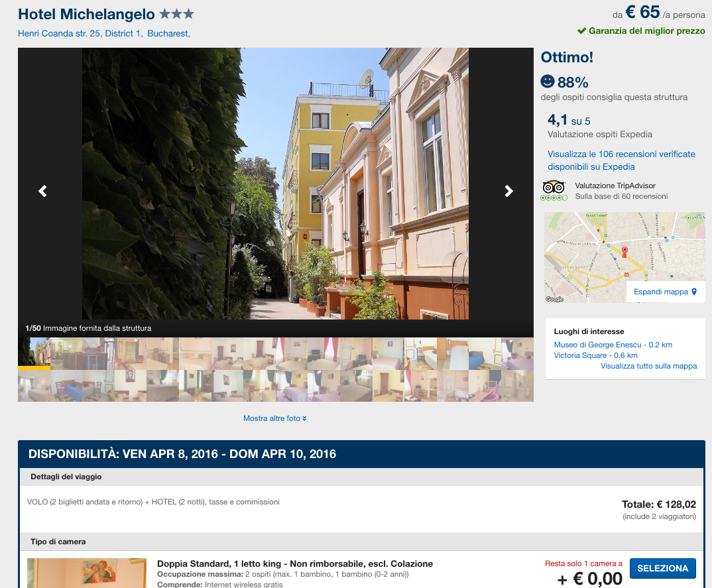Image resolution: width=712 pixels, height=588 pixels.
Task: Select the first gallery thumbnail
Action: [34, 353]
